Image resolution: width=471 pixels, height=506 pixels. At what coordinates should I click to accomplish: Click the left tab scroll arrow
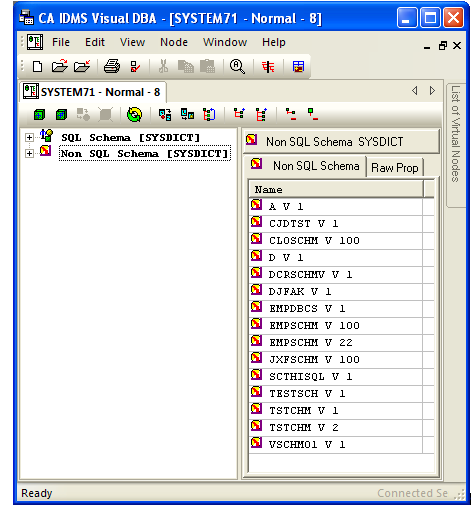(415, 91)
